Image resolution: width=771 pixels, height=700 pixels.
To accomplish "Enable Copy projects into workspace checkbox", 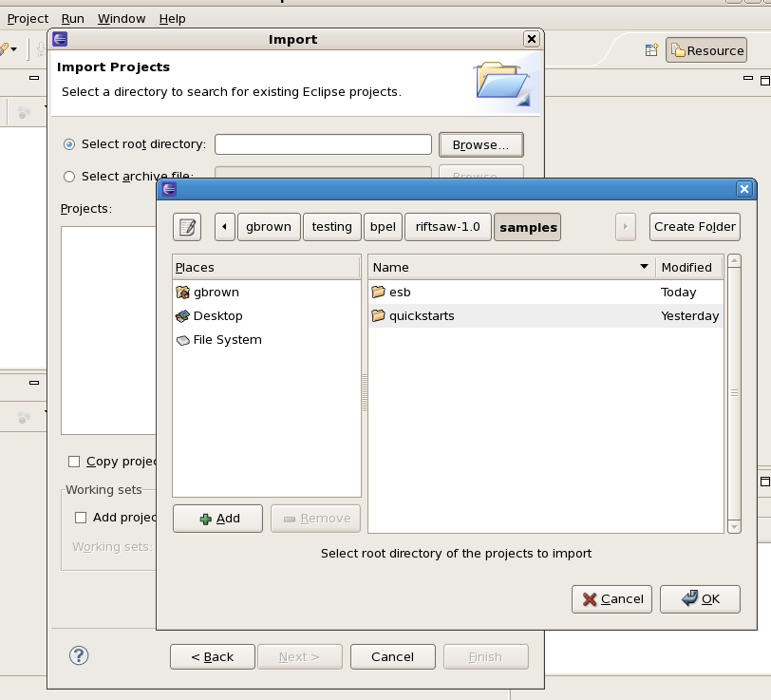I will (x=74, y=462).
